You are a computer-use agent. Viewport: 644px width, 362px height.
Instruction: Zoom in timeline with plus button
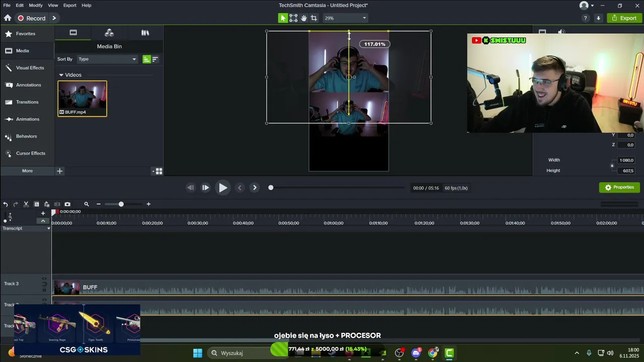148,204
